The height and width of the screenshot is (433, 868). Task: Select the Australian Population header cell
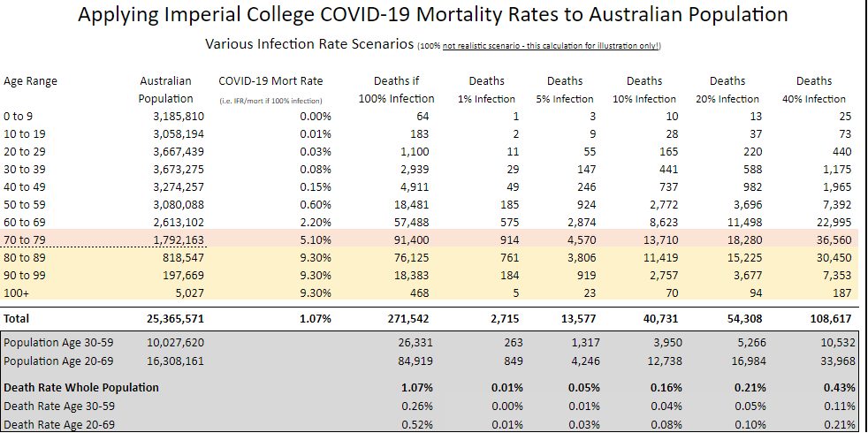tap(166, 90)
